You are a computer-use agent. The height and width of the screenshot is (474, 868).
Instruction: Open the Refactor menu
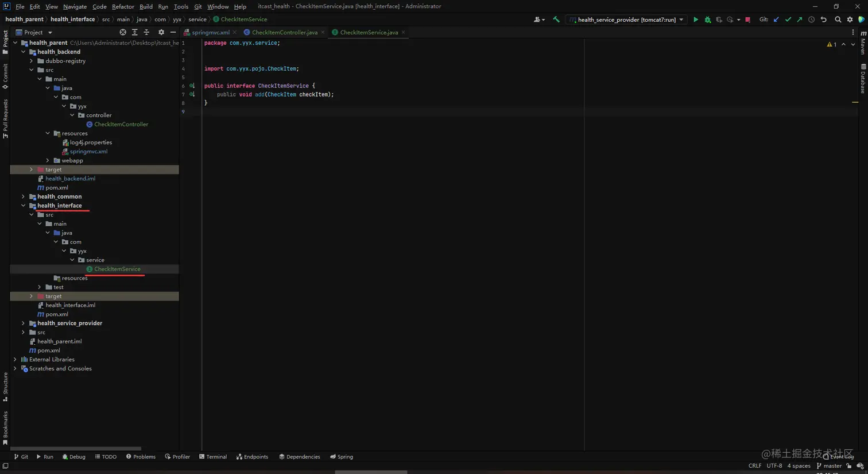(123, 6)
